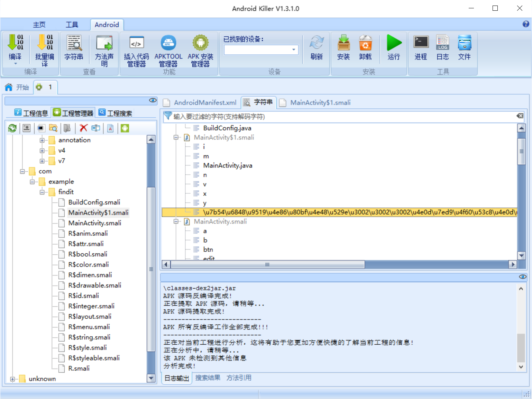Click the green Android icon in project toolbar
This screenshot has width=532, height=399.
pyautogui.click(x=125, y=128)
